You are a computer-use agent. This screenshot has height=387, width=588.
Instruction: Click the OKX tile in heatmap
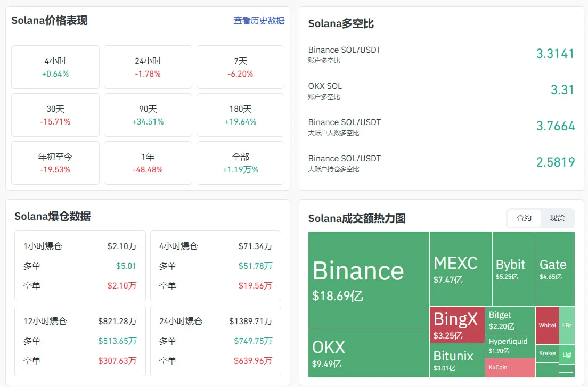(369, 353)
